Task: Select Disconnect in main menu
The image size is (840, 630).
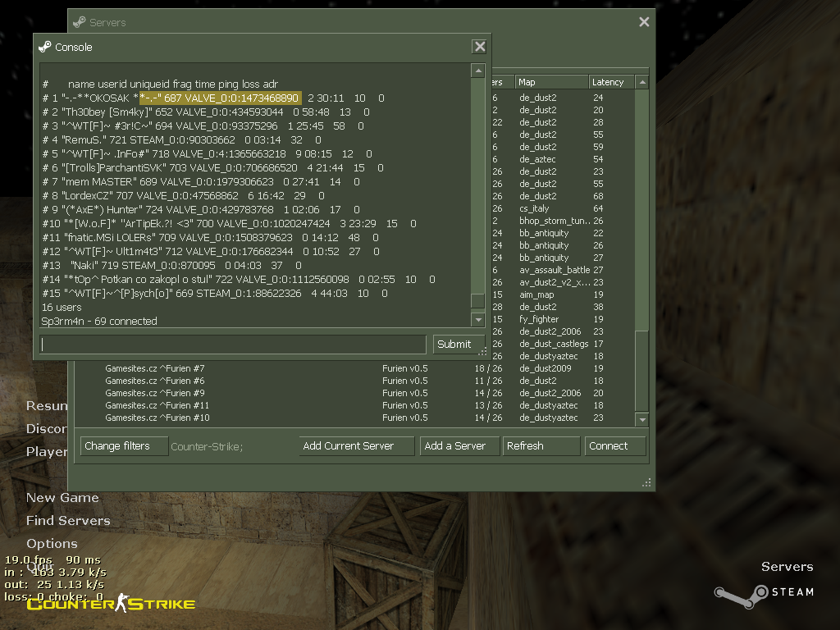Action: [x=47, y=429]
